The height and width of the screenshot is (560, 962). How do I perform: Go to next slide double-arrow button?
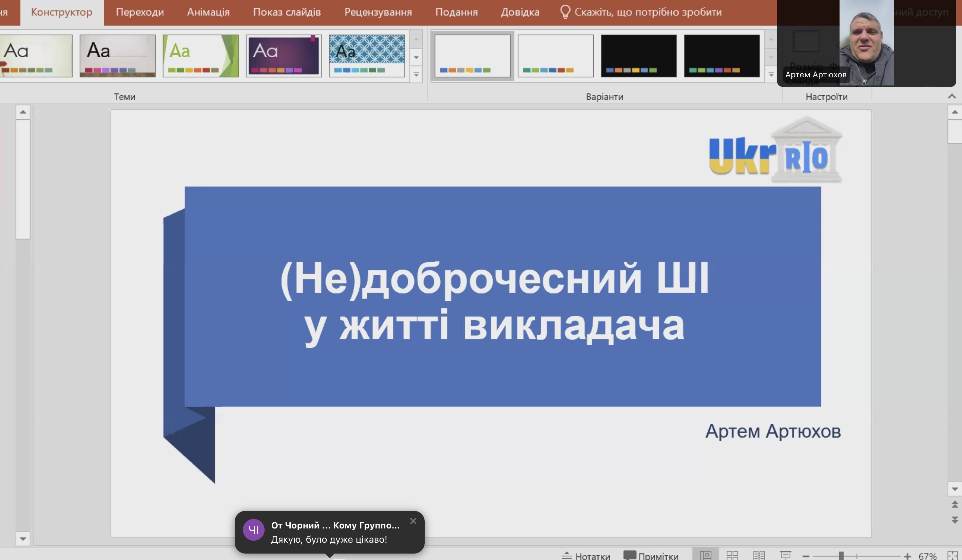[x=954, y=520]
